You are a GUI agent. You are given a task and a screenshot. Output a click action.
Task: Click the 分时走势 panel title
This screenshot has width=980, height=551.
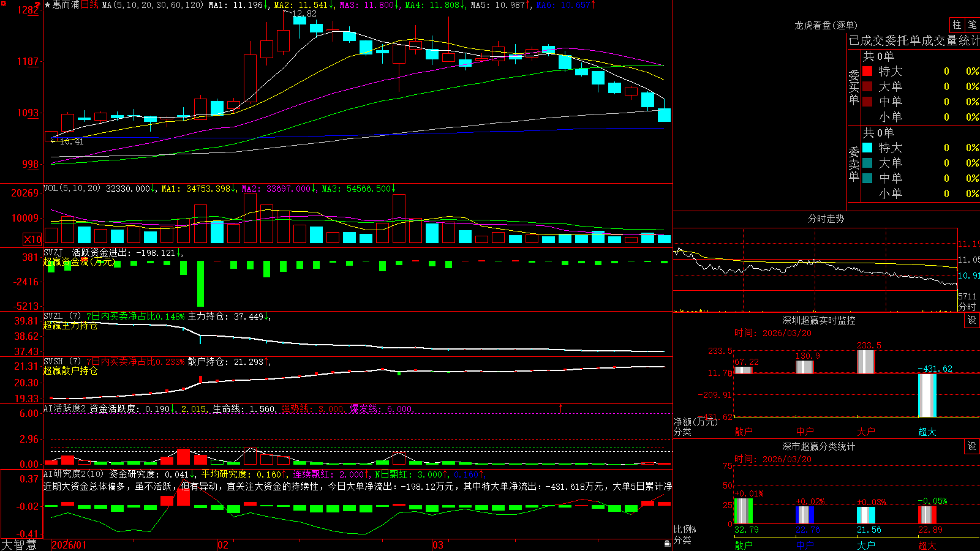click(x=826, y=219)
